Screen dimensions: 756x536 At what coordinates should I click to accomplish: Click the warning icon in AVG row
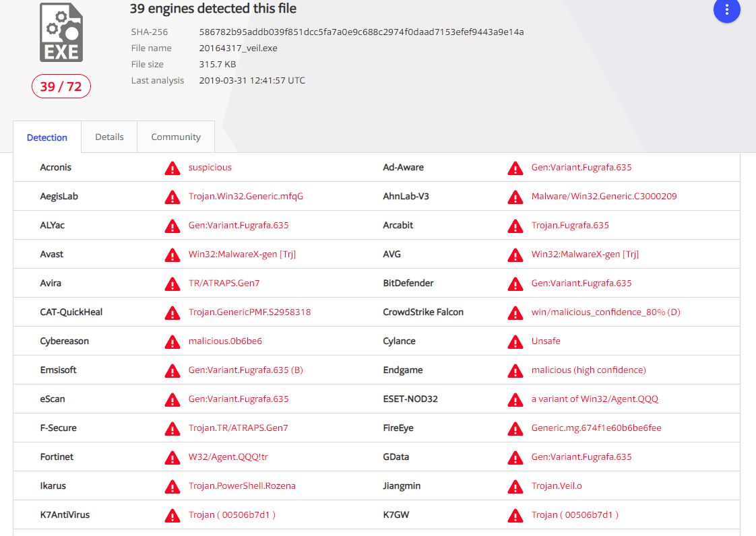[515, 255]
